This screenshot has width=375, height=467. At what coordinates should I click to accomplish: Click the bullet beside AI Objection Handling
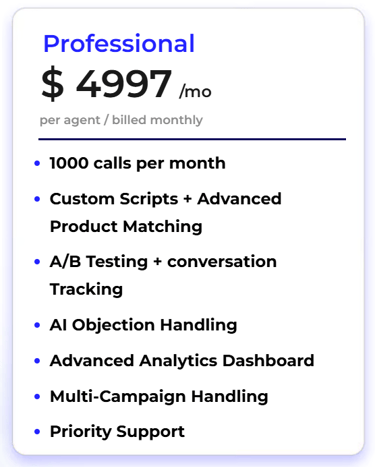37,325
